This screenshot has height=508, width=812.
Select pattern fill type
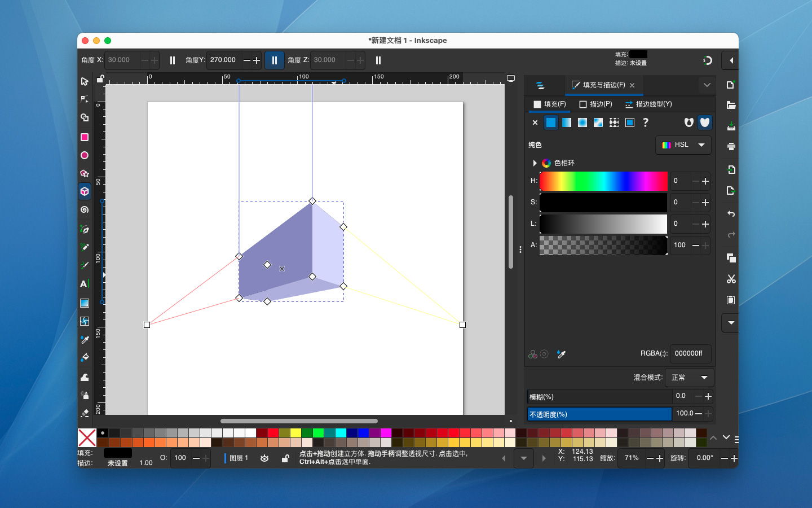pos(614,122)
